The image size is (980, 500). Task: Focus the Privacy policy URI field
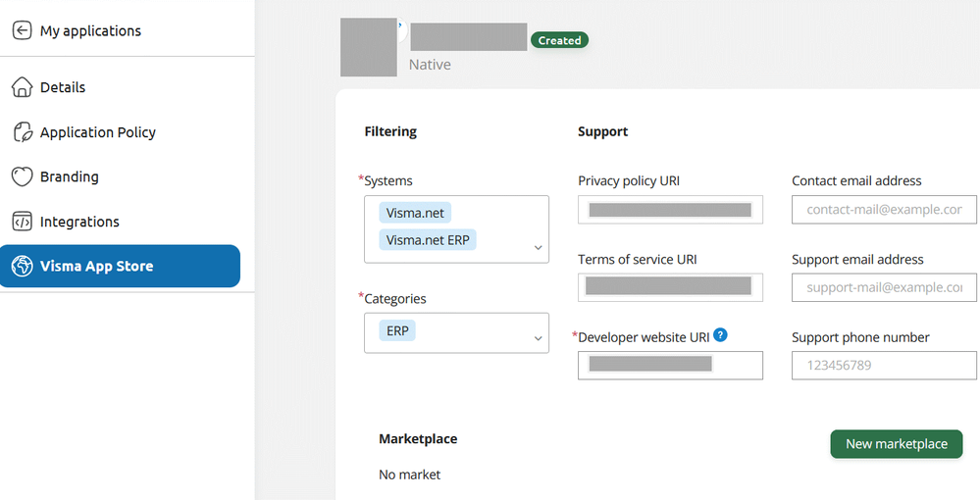tap(670, 210)
